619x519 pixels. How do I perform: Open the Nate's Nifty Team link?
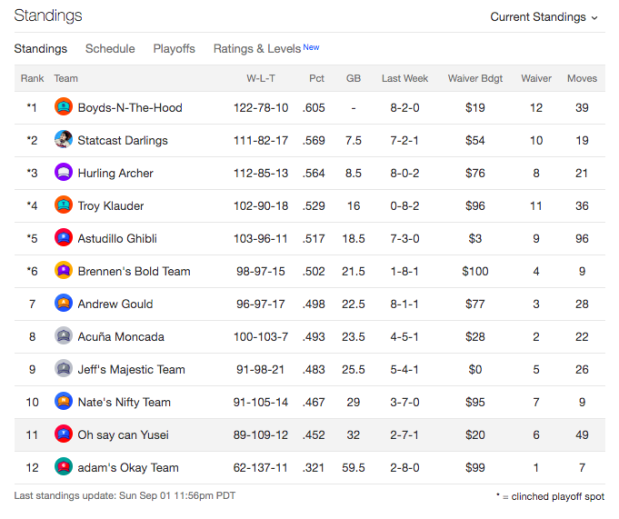point(124,402)
